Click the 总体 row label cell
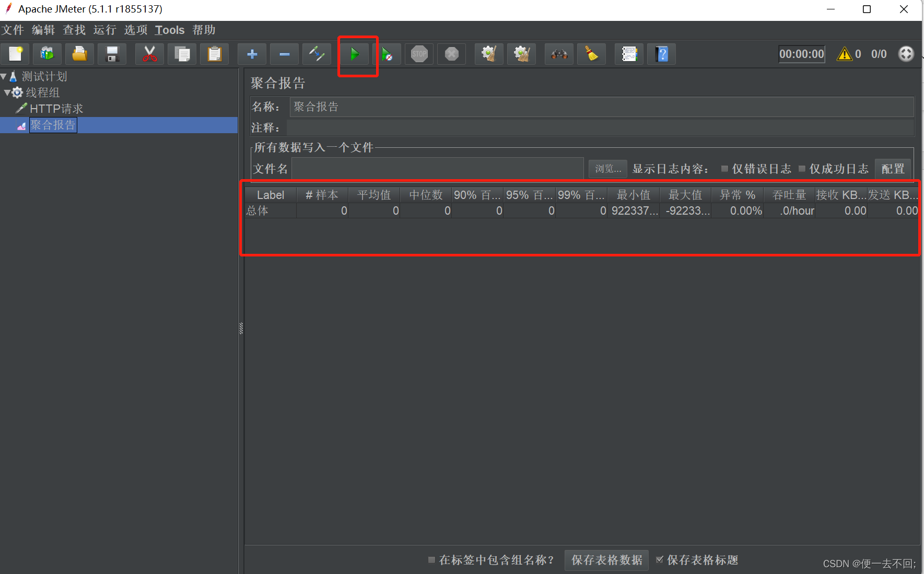 pos(271,210)
